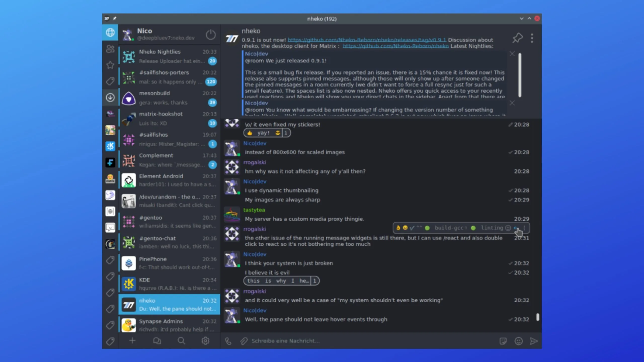Click the window pin icon in titlebar

[x=115, y=18]
